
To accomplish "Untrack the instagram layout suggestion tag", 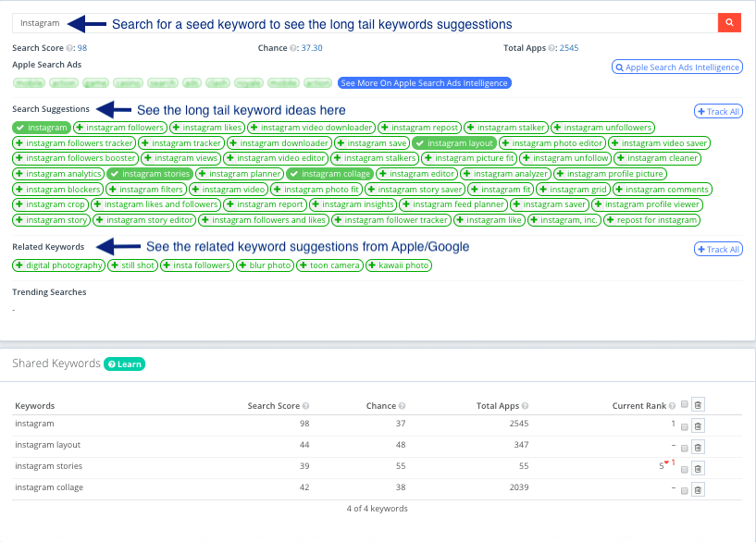I will point(454,143).
